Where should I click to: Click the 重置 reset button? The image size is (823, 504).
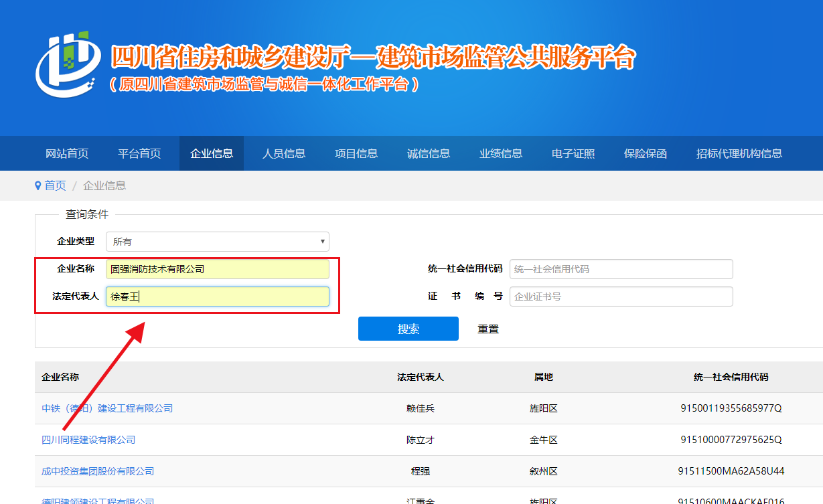click(x=488, y=328)
